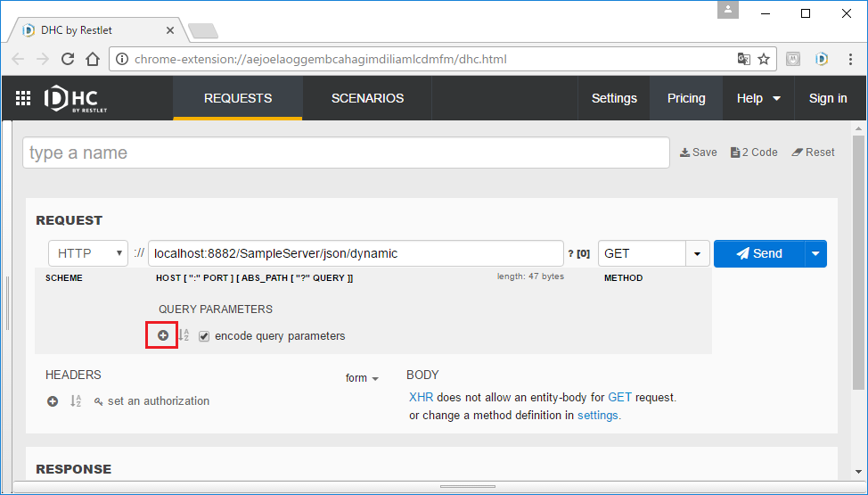Click the bottom panel resize handle

point(468,487)
